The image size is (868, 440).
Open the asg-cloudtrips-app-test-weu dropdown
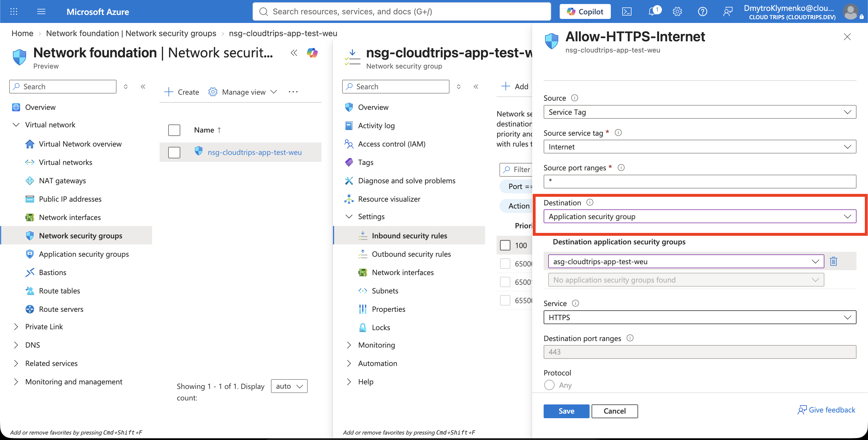tap(686, 262)
